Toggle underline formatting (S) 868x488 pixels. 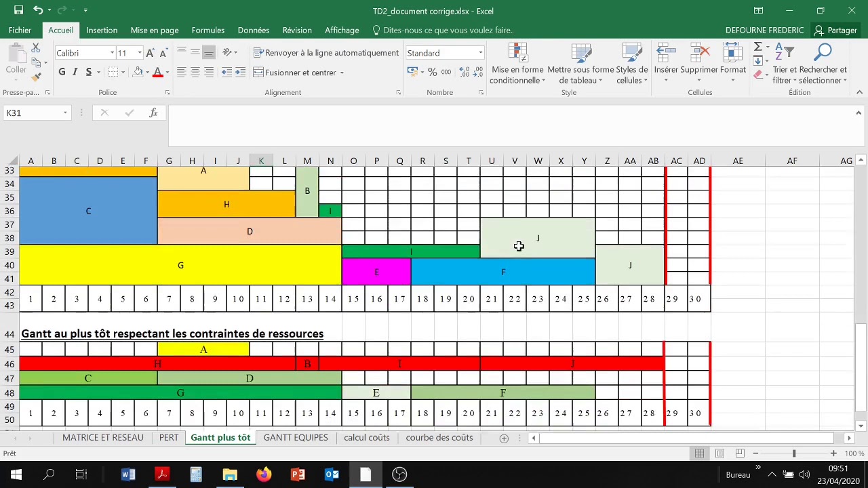click(89, 72)
